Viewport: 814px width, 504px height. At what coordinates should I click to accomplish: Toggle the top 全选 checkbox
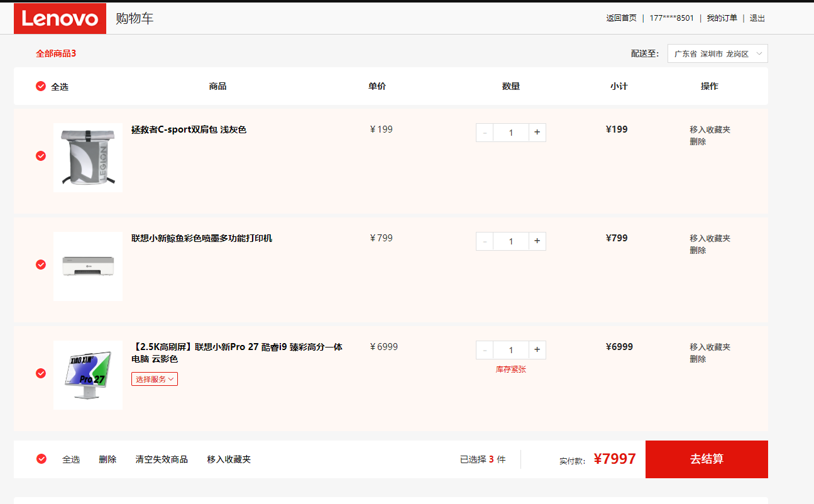pos(41,86)
